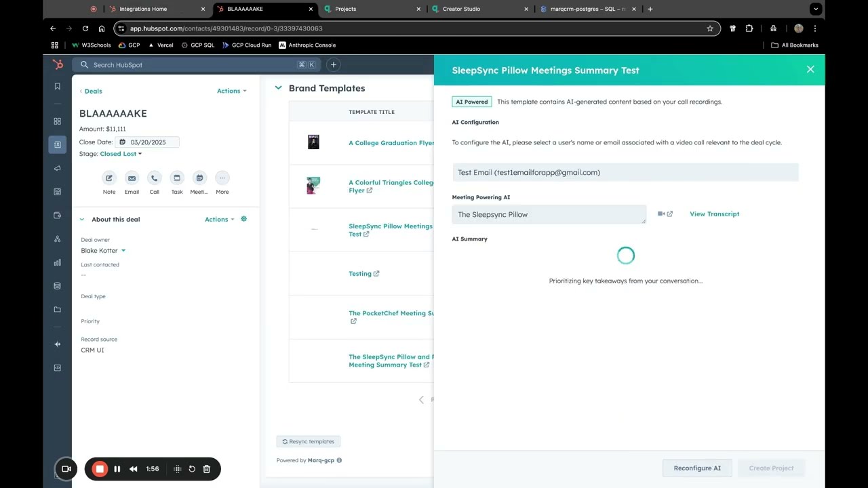Open the Close Date picker field
This screenshot has height=488, width=868.
(147, 142)
